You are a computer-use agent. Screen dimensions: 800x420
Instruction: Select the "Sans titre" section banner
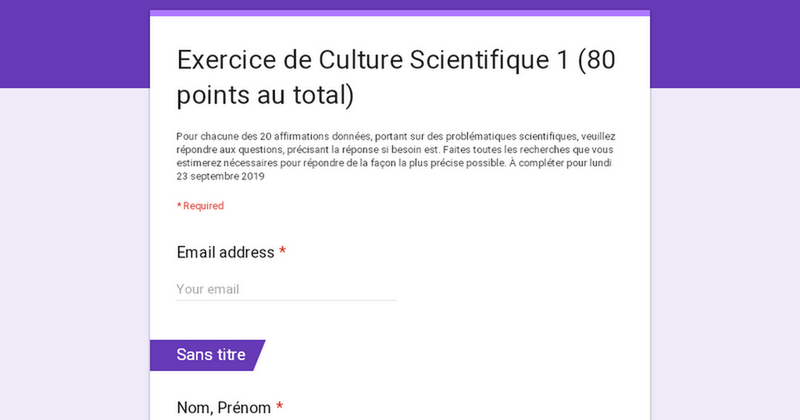[210, 354]
